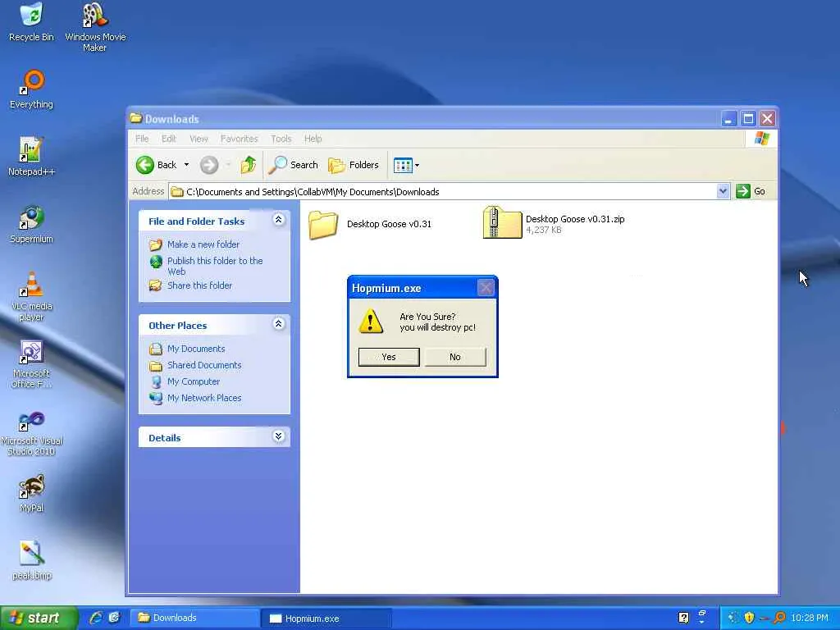Viewport: 840px width, 630px height.
Task: Click Share this folder link
Action: [x=200, y=285]
